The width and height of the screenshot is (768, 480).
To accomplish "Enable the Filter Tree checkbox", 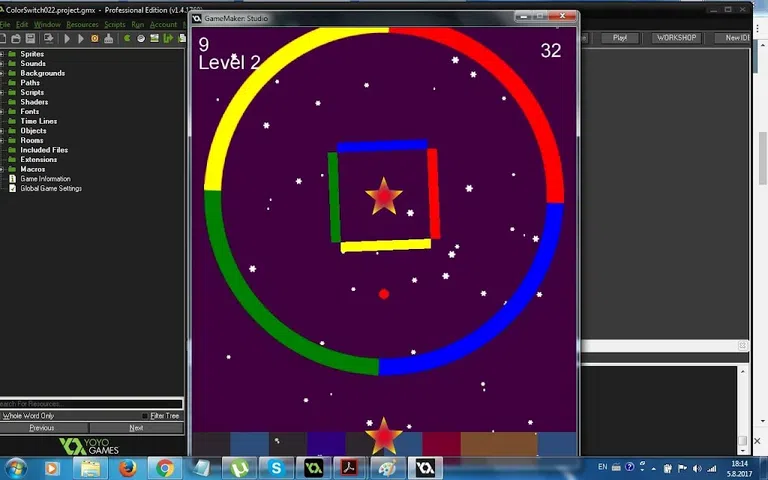I will pyautogui.click(x=145, y=416).
